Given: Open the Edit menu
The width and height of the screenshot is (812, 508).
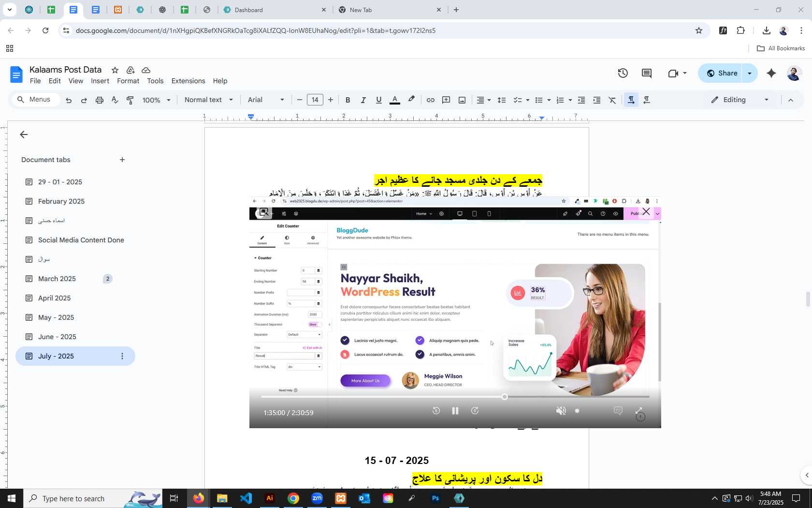Looking at the screenshot, I should pyautogui.click(x=55, y=81).
